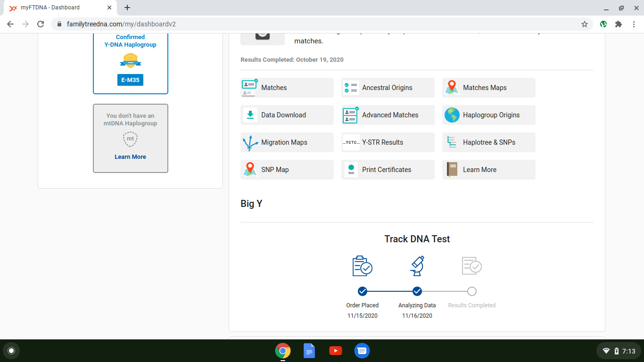The height and width of the screenshot is (362, 644).
Task: Click the 11/16/2020 analyzing date
Action: pos(417,316)
